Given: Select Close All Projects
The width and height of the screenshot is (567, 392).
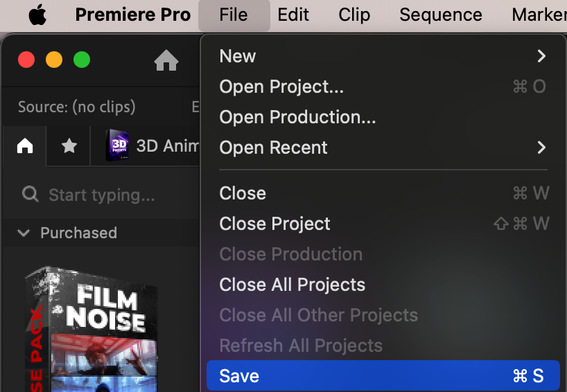Looking at the screenshot, I should pyautogui.click(x=292, y=285).
